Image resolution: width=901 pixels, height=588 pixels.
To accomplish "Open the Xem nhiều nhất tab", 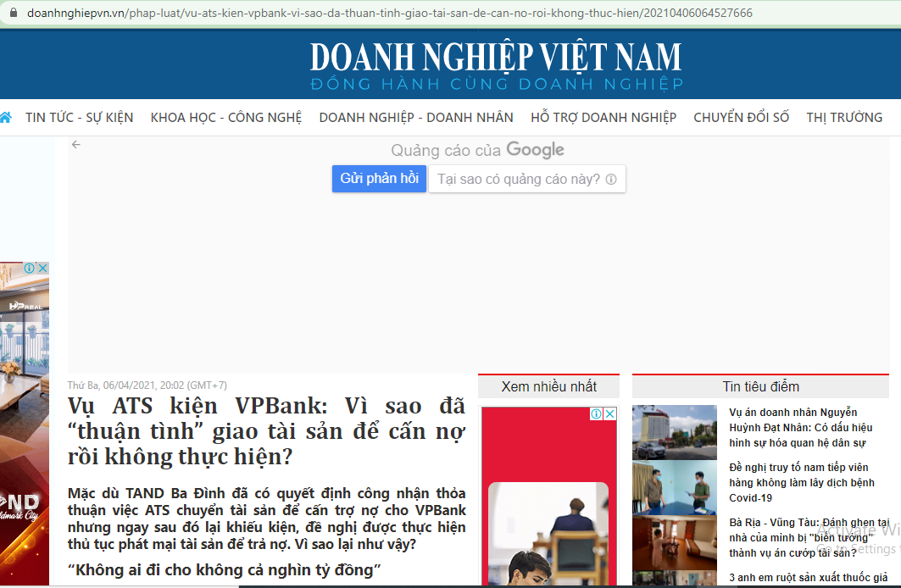I will click(548, 386).
